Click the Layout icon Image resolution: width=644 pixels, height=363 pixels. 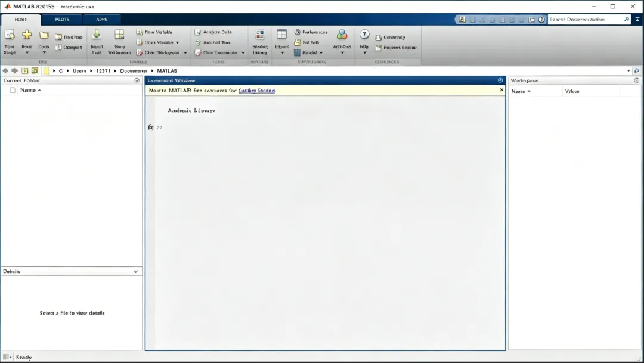pyautogui.click(x=281, y=35)
